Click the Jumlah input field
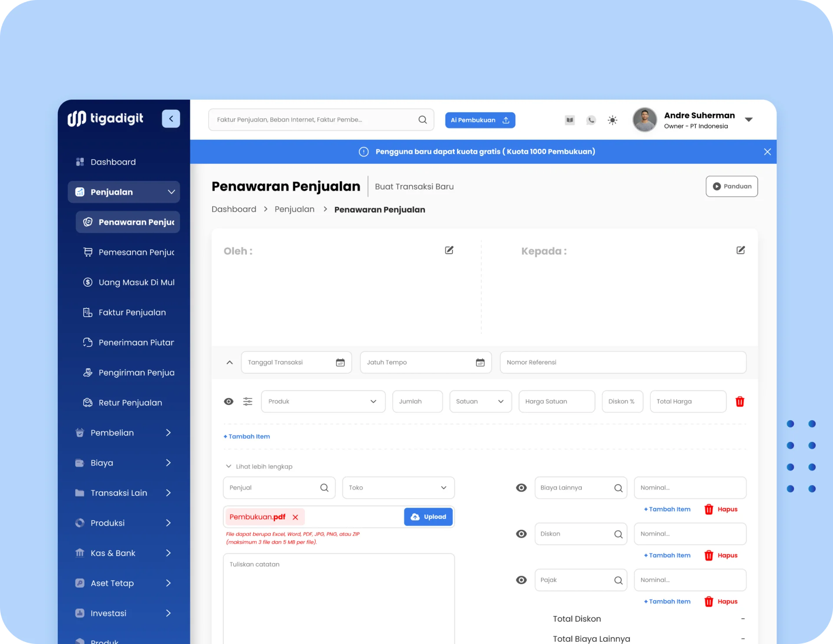Viewport: 833px width, 644px height. 417,402
